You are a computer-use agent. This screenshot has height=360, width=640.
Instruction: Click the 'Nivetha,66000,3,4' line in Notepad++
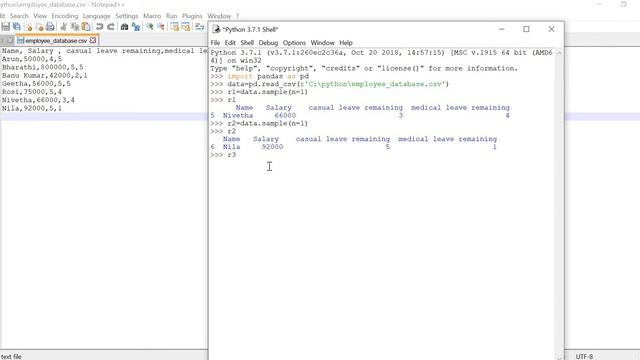(x=38, y=100)
